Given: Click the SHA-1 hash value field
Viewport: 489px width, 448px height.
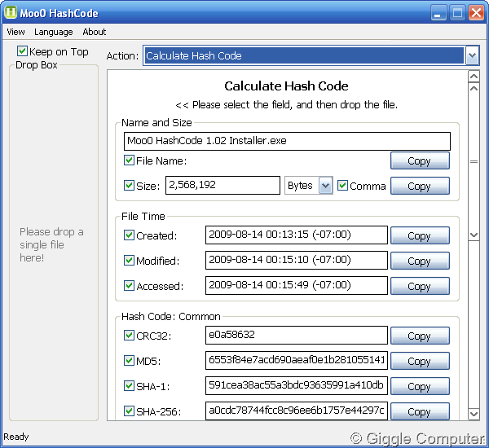Looking at the screenshot, I should point(297,386).
